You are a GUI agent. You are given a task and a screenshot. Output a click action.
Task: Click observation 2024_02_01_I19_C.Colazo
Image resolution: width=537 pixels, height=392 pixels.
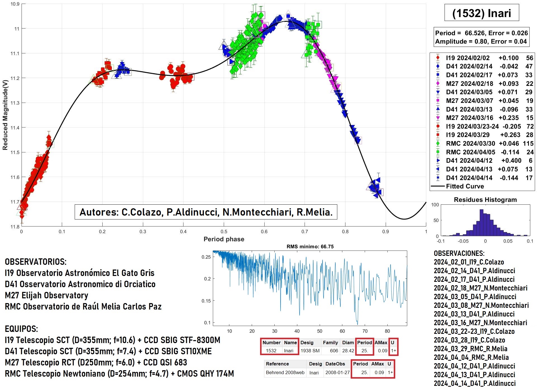pyautogui.click(x=469, y=262)
